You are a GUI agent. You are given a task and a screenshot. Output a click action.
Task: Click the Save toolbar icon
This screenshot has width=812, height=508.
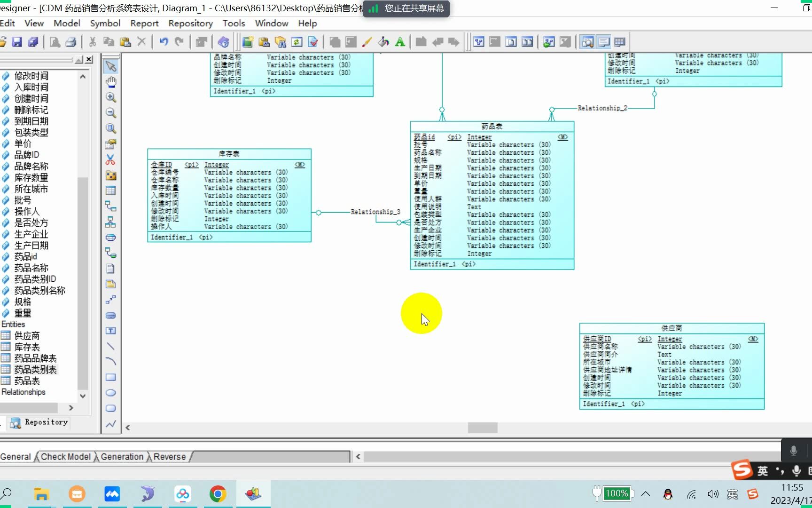coord(17,42)
